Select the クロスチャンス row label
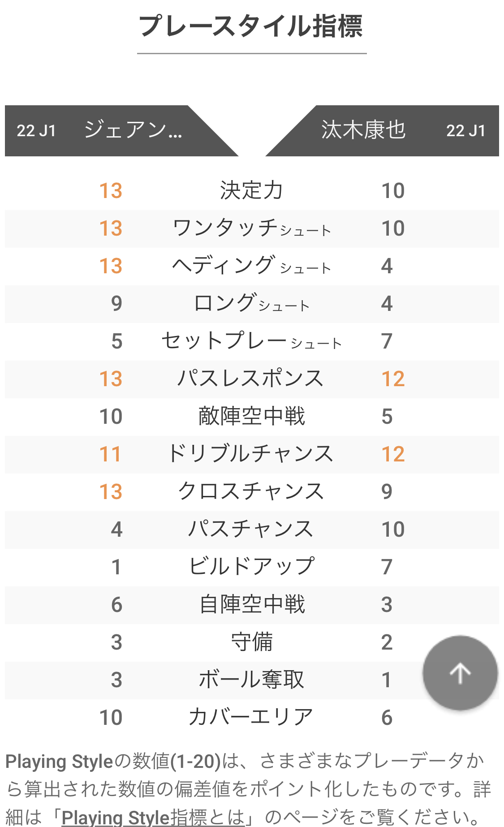 251,492
